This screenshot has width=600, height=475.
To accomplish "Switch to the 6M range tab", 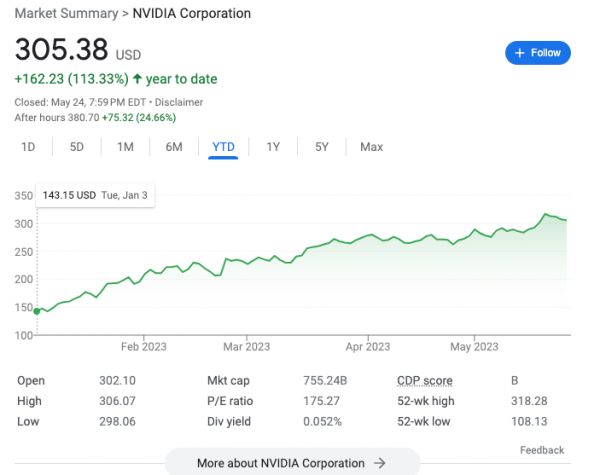I will (174, 147).
